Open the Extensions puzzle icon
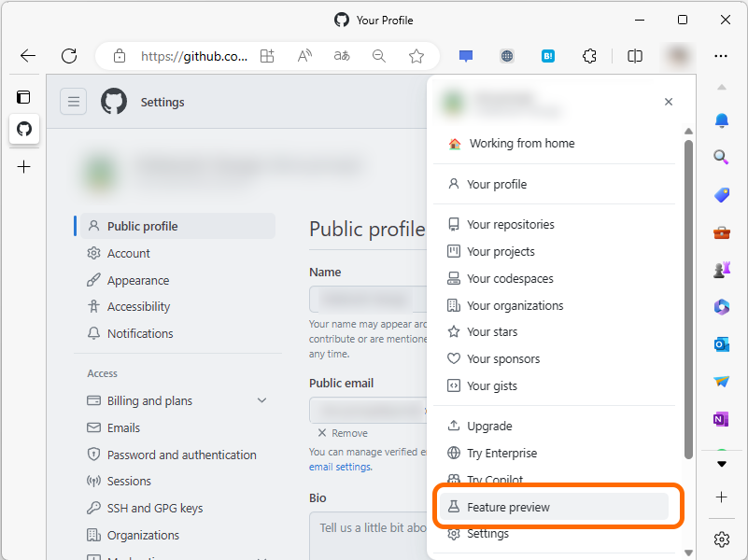 click(x=589, y=56)
